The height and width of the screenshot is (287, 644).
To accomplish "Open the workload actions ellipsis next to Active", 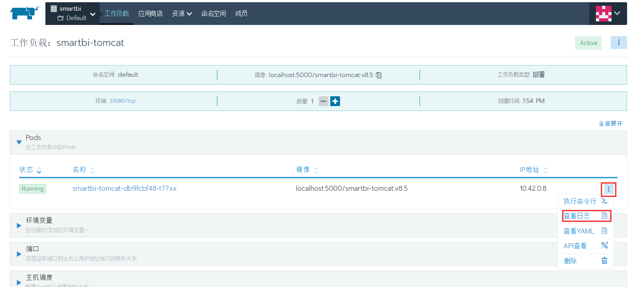I will 619,42.
